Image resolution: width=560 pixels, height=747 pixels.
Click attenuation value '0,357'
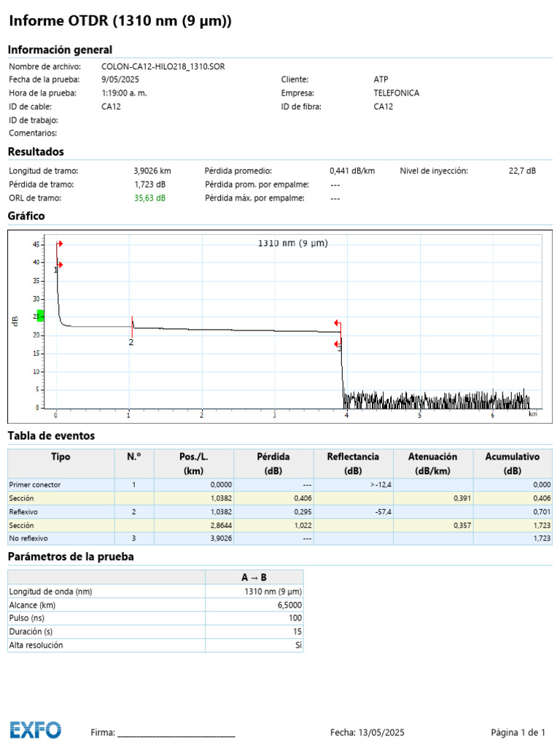462,525
